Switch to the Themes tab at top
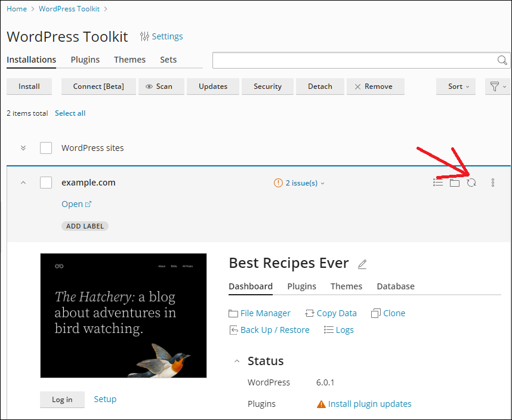This screenshot has width=512, height=420. tap(129, 60)
